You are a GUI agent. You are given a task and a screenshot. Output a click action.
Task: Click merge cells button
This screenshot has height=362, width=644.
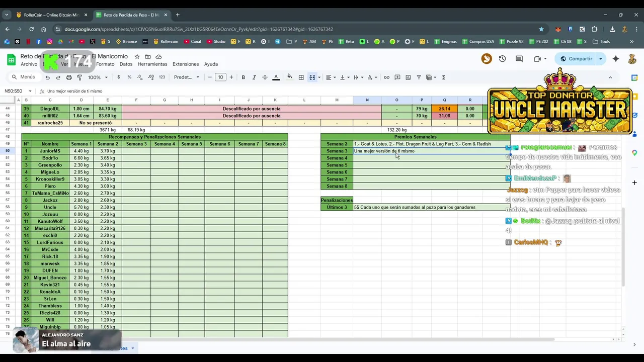[312, 77]
